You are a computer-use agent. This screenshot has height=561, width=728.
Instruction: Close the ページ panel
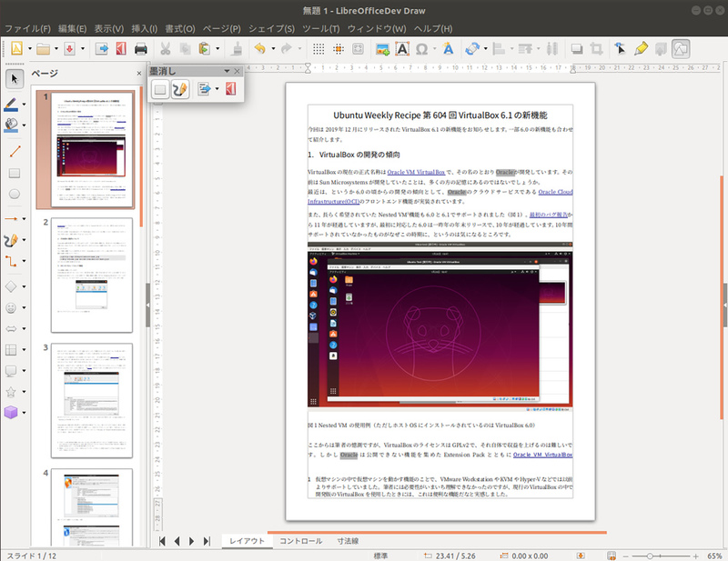(139, 74)
